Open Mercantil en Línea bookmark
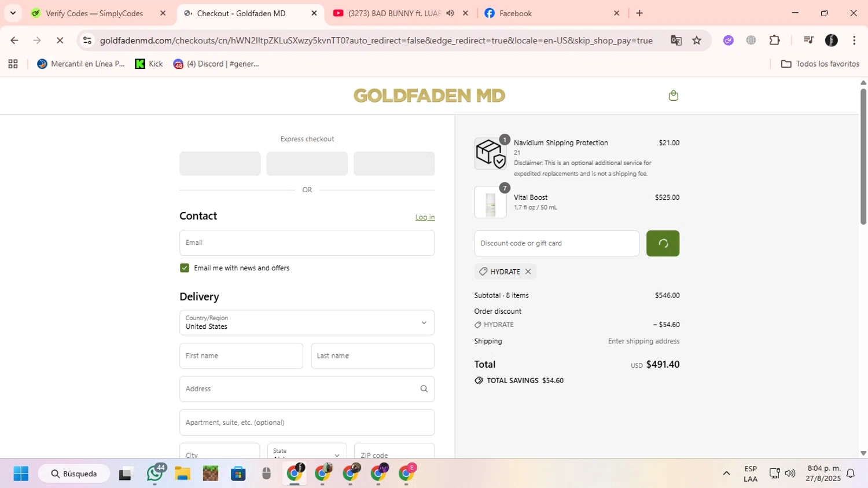 81,64
